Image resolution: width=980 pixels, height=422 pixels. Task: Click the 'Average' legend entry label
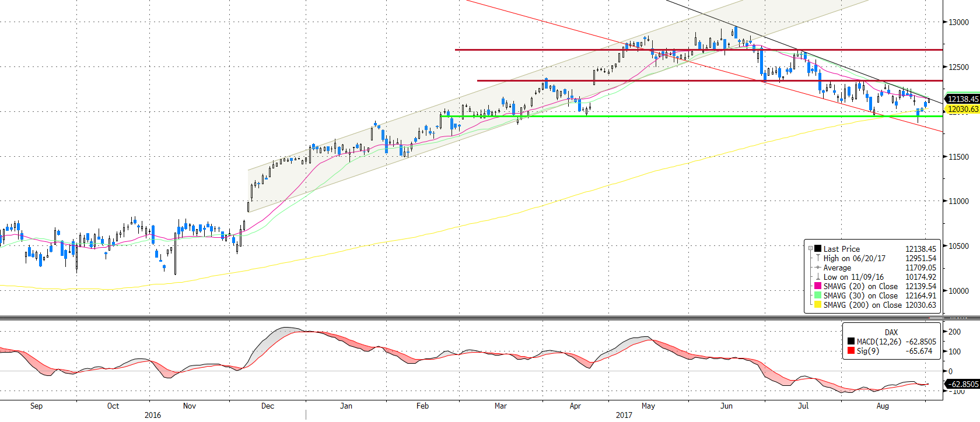[837, 268]
